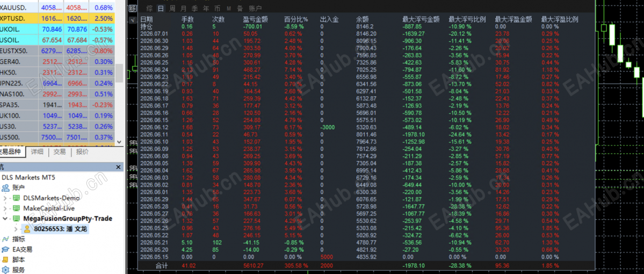Expand the MakeCapital-Live tree node
The height and width of the screenshot is (274, 644).
click(5, 208)
